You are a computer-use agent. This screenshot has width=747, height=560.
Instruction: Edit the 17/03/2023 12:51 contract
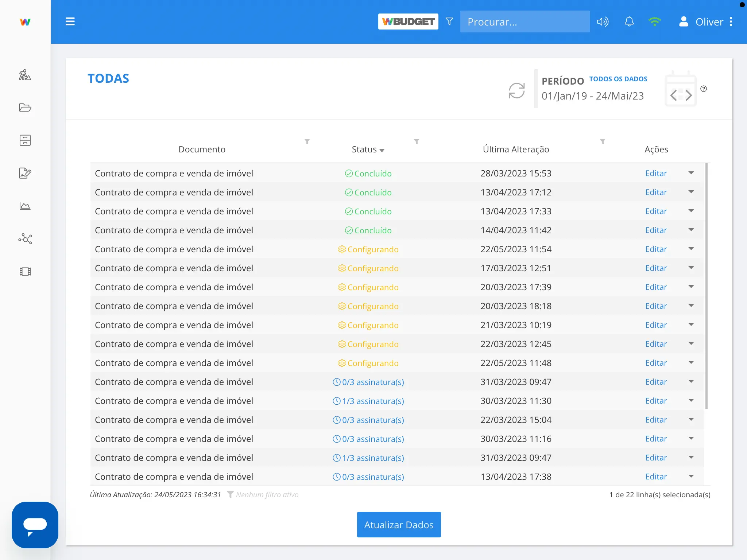coord(656,268)
